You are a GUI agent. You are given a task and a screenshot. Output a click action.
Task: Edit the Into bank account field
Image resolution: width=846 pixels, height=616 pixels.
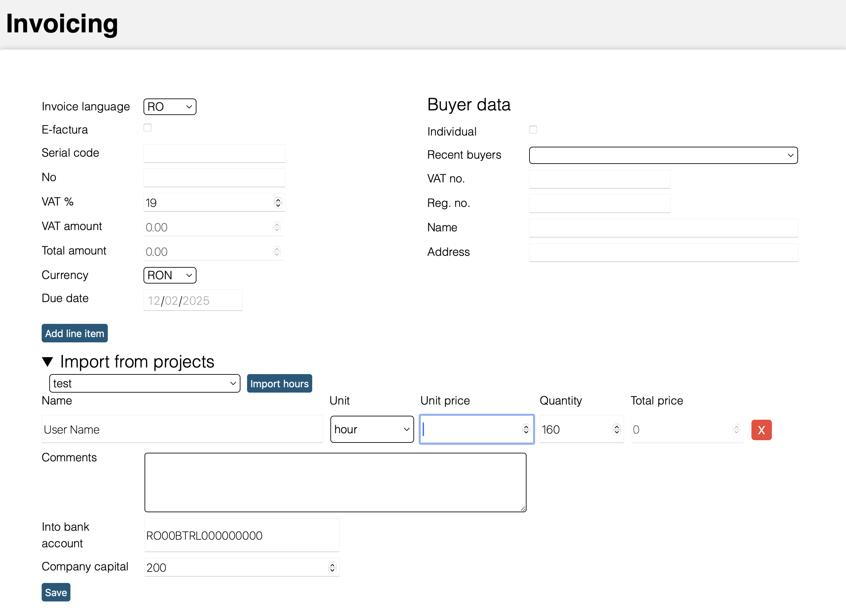pos(242,535)
